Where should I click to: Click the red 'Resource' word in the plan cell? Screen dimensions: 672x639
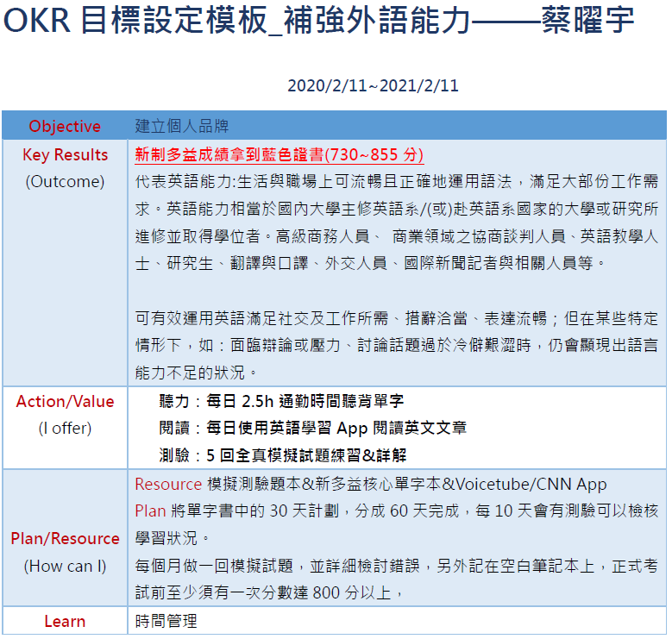coord(168,485)
